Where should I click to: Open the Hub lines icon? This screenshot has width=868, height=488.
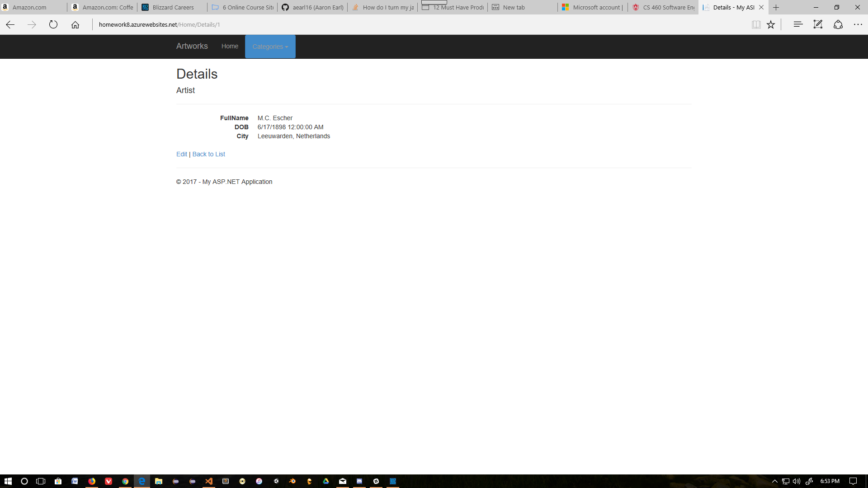798,24
